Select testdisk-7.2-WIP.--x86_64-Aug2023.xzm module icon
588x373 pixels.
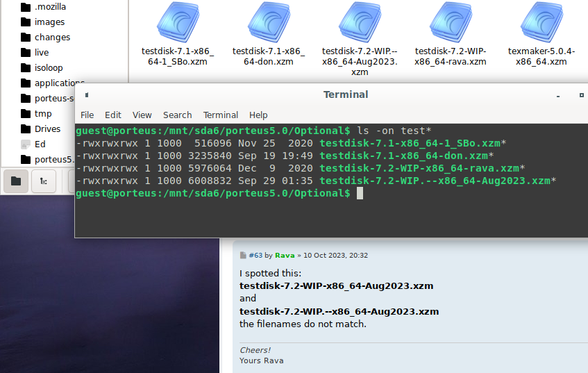coord(360,22)
